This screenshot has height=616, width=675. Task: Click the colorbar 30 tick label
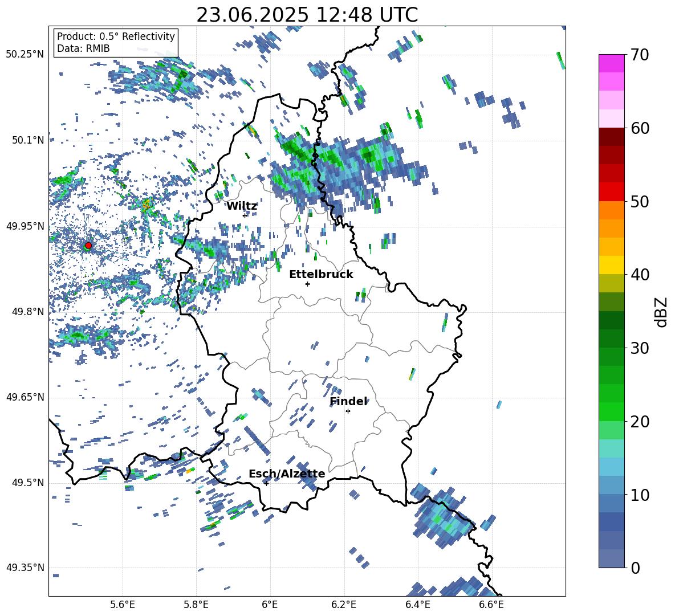click(x=640, y=348)
